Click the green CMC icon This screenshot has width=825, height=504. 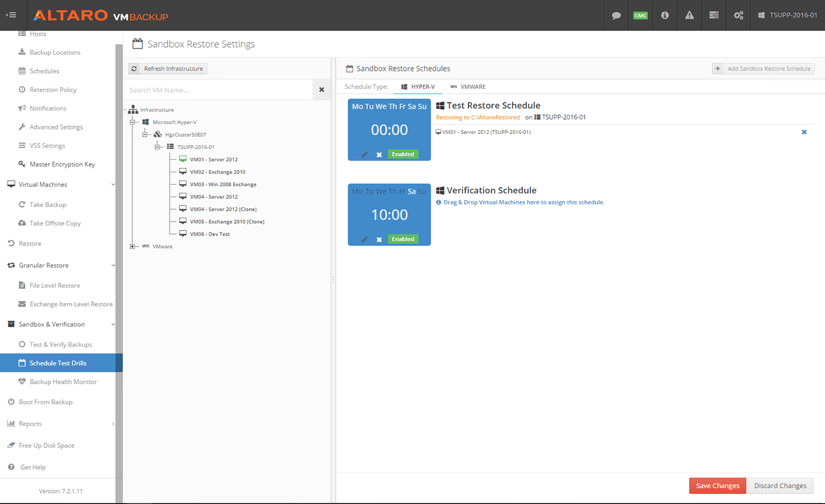(641, 15)
